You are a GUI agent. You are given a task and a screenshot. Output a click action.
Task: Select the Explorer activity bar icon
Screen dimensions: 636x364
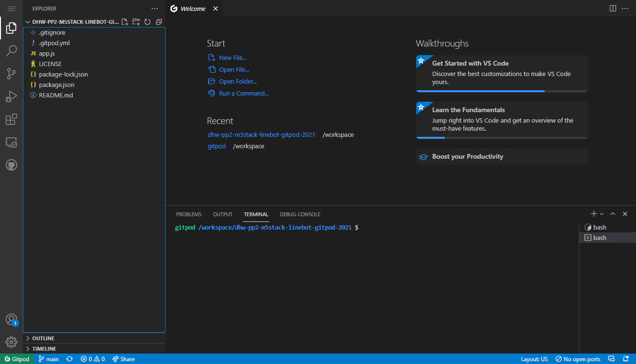click(11, 29)
